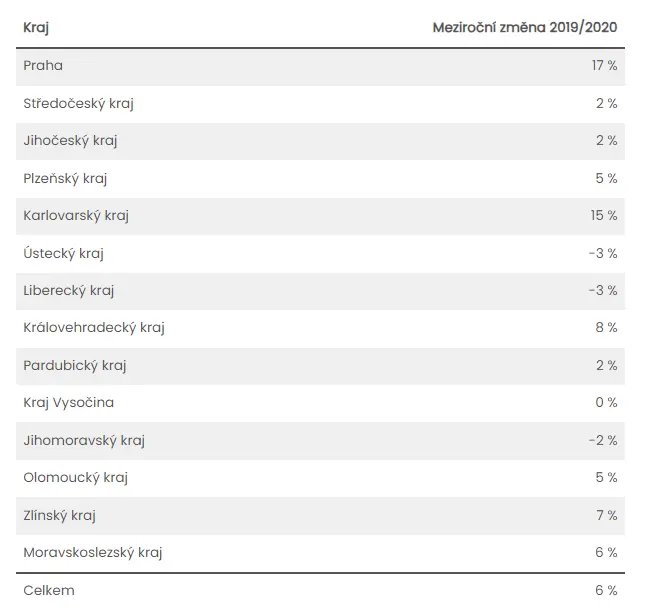This screenshot has width=646, height=609.
Task: Select the Středočeský kraj row
Action: (321, 104)
